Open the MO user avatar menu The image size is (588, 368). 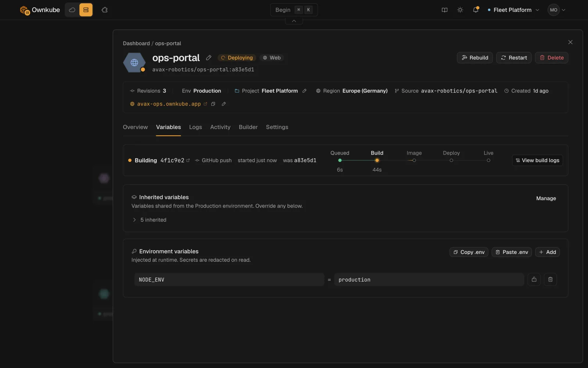(556, 10)
